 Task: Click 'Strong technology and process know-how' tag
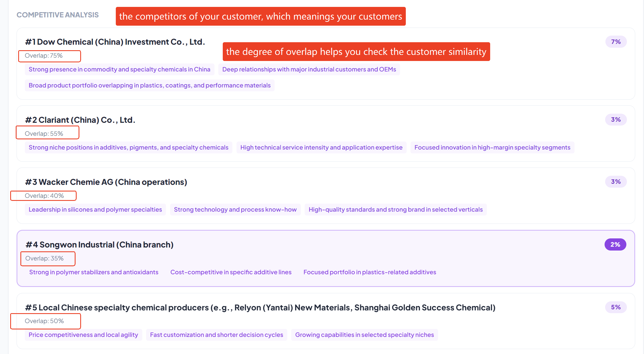coord(235,209)
